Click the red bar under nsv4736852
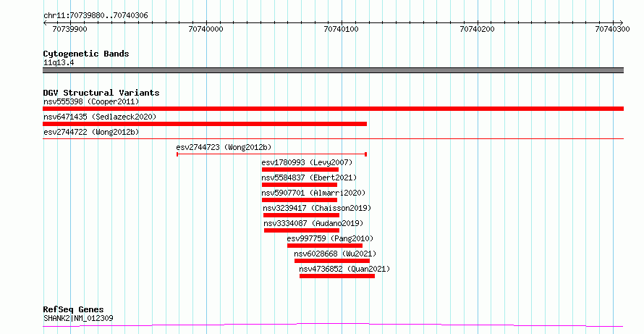Viewport: 644px width, 334px height. point(337,276)
